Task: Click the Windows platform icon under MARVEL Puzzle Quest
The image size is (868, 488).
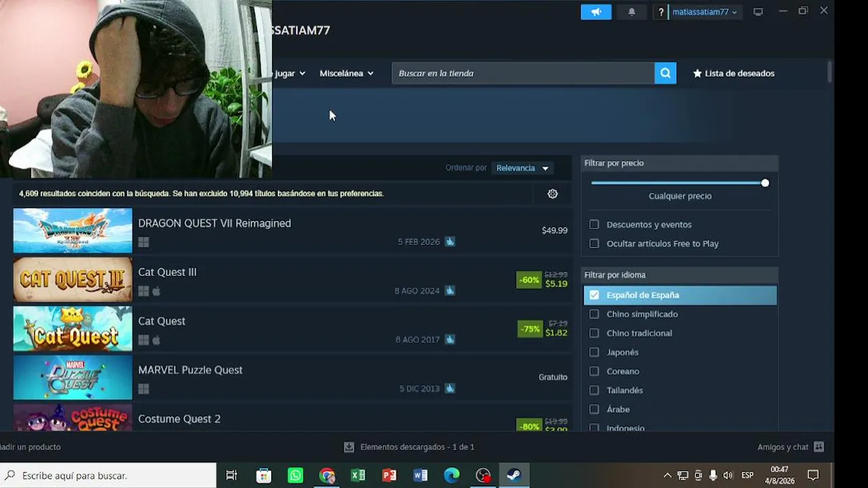Action: (x=144, y=389)
